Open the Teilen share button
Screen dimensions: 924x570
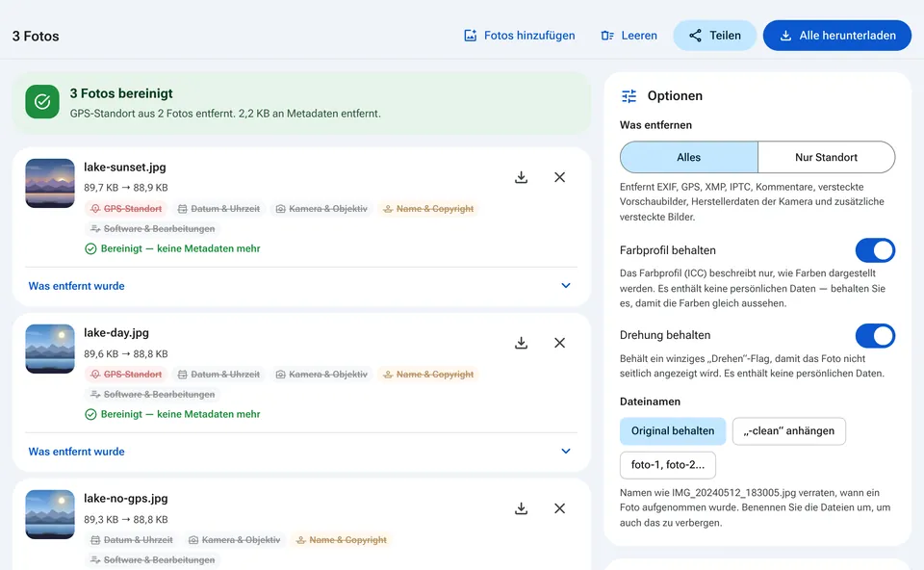(715, 36)
